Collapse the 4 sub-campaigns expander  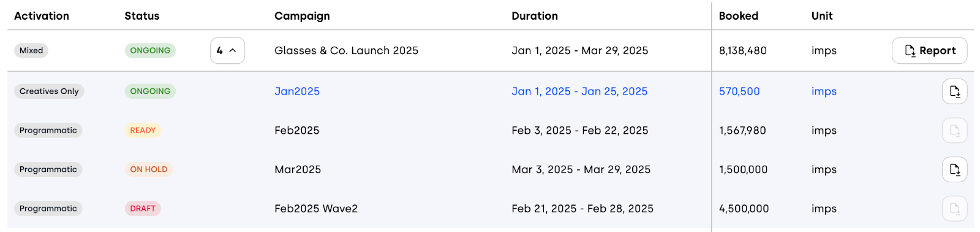tap(227, 50)
